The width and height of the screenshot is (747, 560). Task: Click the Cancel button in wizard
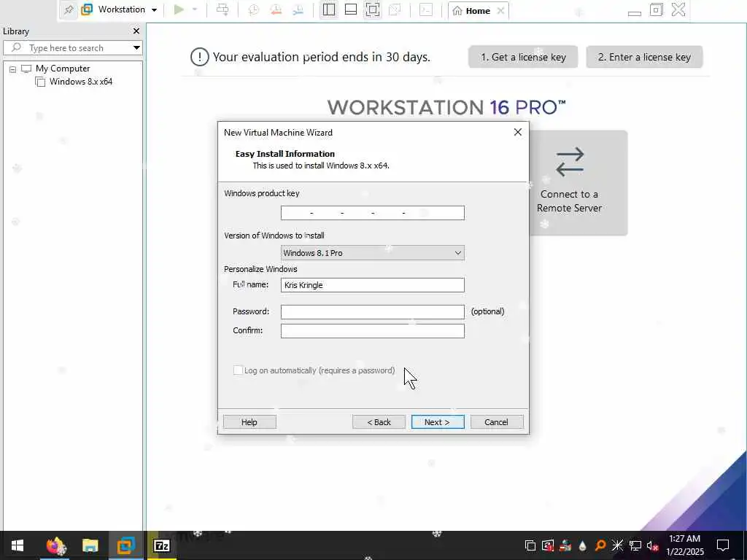(496, 422)
